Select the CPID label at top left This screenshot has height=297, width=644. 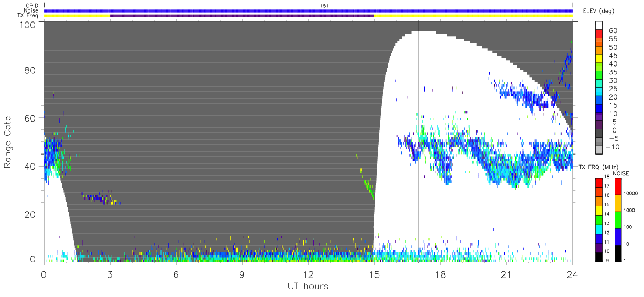pyautogui.click(x=33, y=6)
